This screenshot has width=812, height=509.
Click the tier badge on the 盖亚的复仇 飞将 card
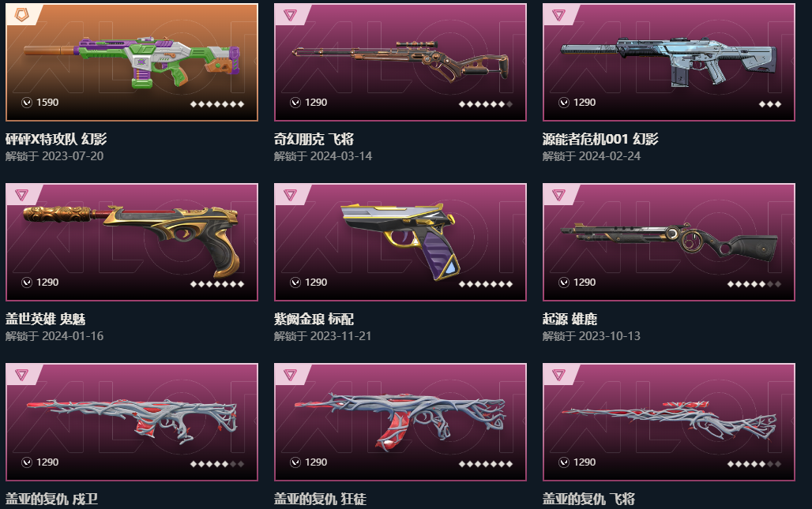(x=558, y=375)
